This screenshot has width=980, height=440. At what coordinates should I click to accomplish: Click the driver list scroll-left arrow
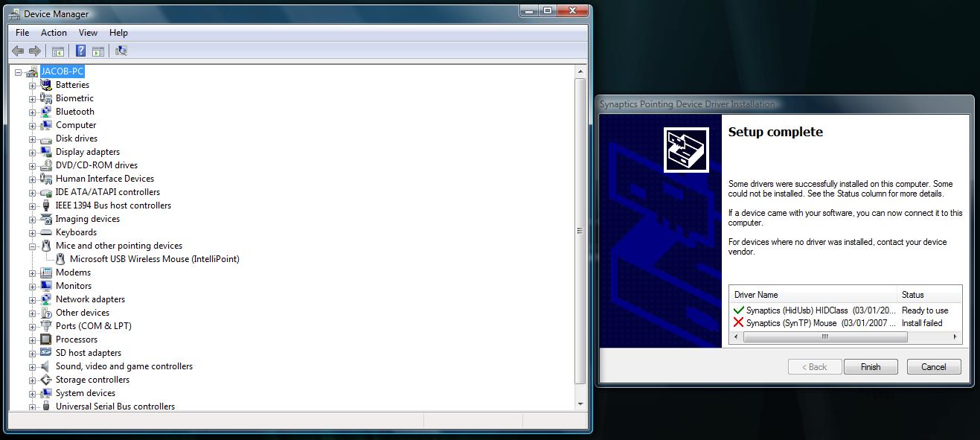click(x=736, y=337)
